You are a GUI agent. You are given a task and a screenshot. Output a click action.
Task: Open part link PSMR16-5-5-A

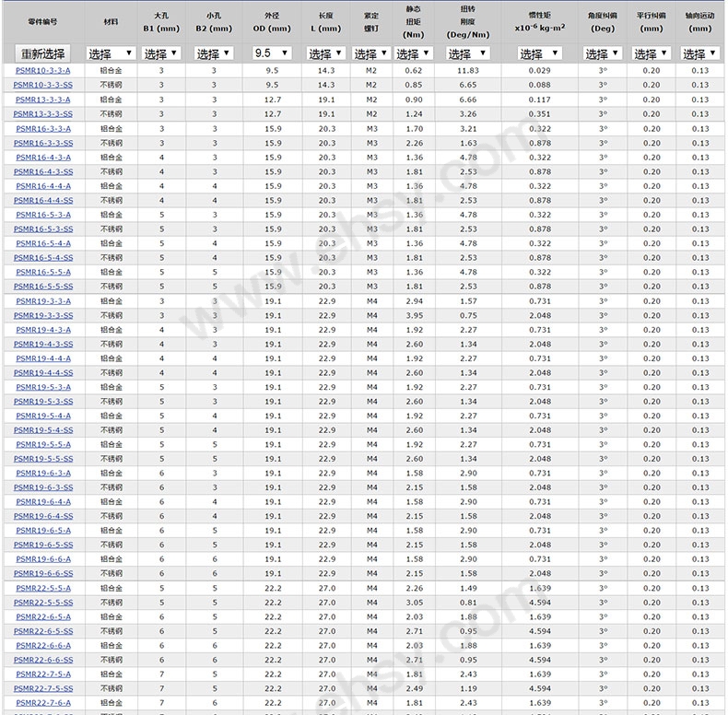43,272
